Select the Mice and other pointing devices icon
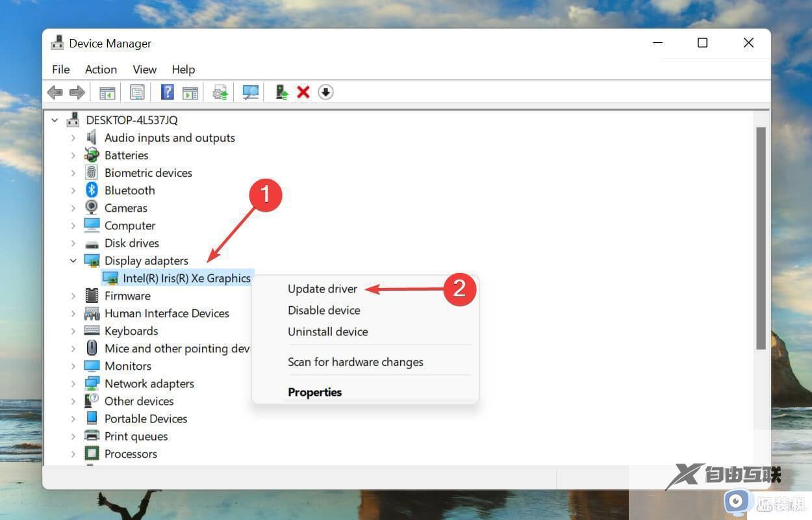This screenshot has width=812, height=520. pyautogui.click(x=92, y=348)
